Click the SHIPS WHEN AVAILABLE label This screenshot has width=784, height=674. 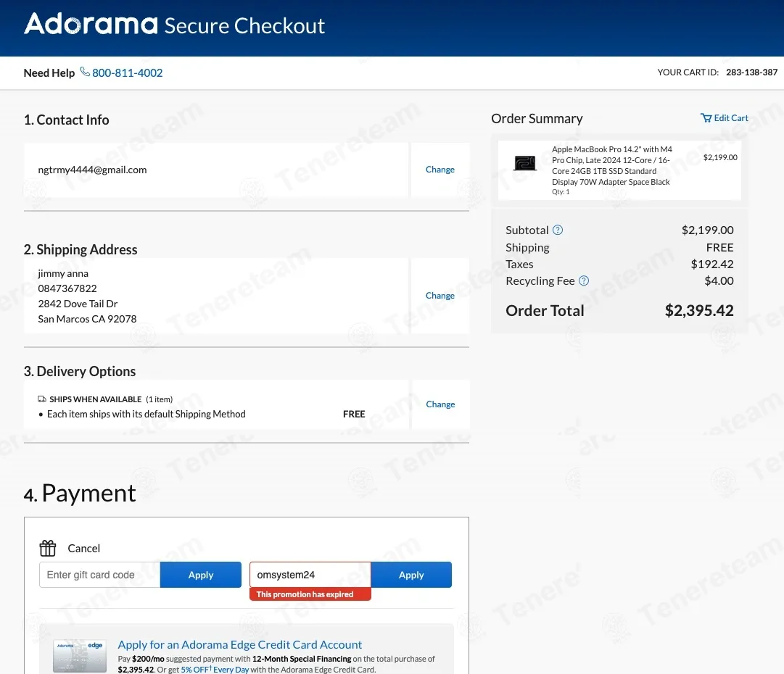[96, 399]
